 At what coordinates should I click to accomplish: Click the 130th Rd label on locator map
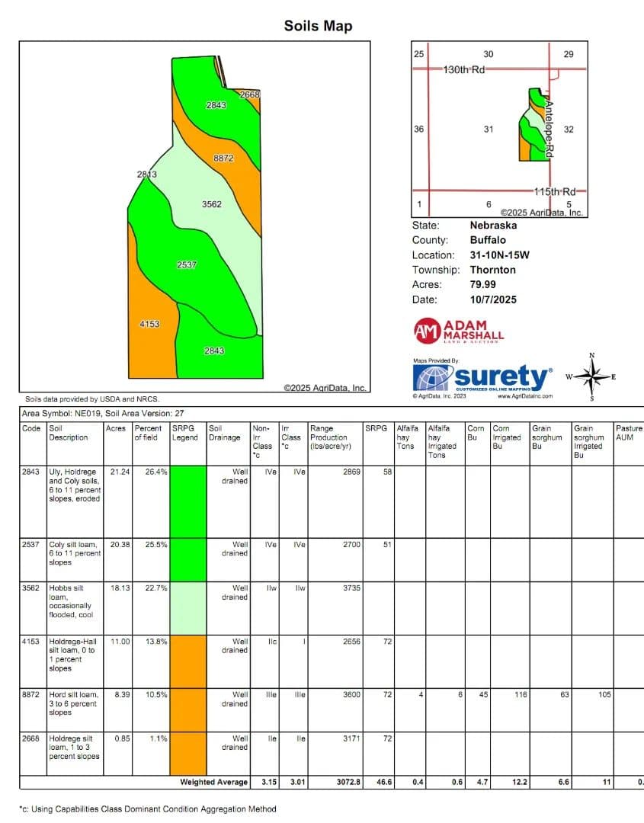coord(464,69)
